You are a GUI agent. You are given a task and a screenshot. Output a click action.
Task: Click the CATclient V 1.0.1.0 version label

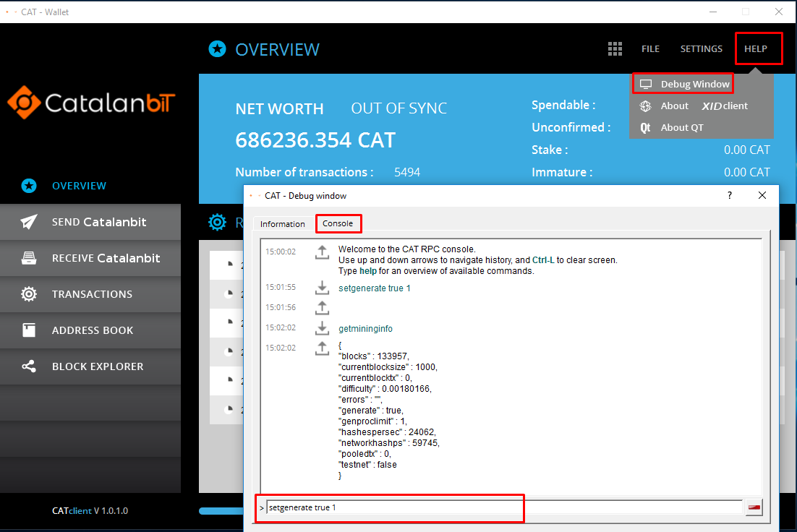(90, 510)
